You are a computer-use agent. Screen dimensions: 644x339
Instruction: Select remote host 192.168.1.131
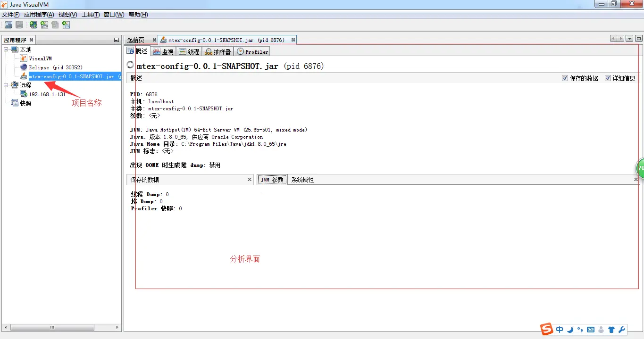point(47,94)
